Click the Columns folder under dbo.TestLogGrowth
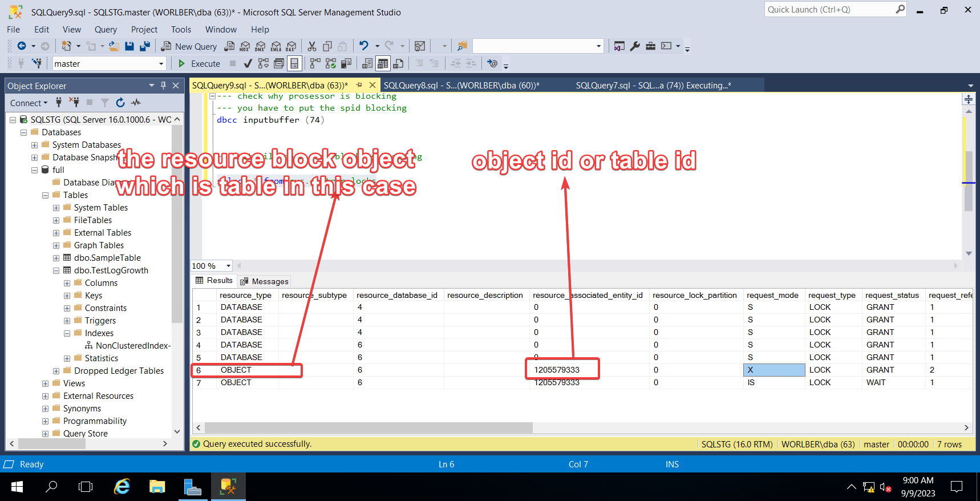Viewport: 980px width, 501px height. pos(101,283)
